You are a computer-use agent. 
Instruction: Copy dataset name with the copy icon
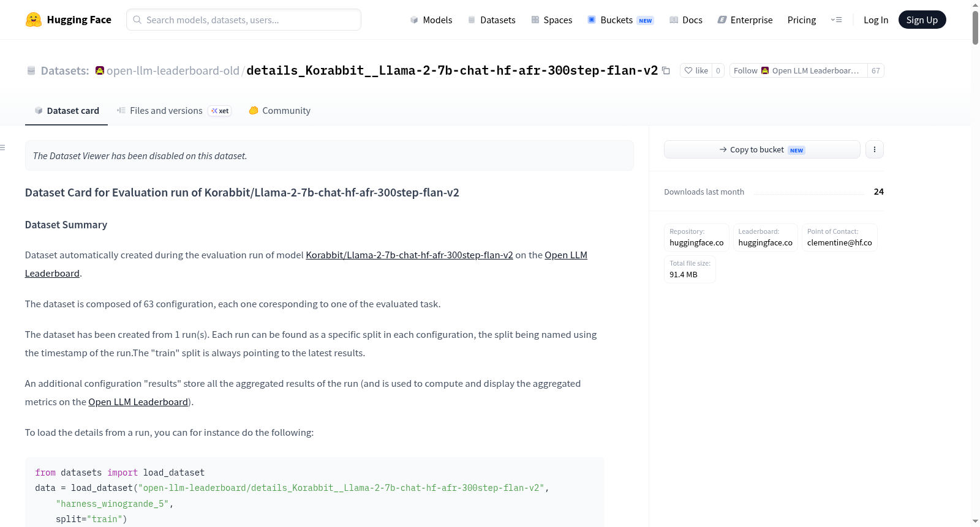(x=666, y=70)
